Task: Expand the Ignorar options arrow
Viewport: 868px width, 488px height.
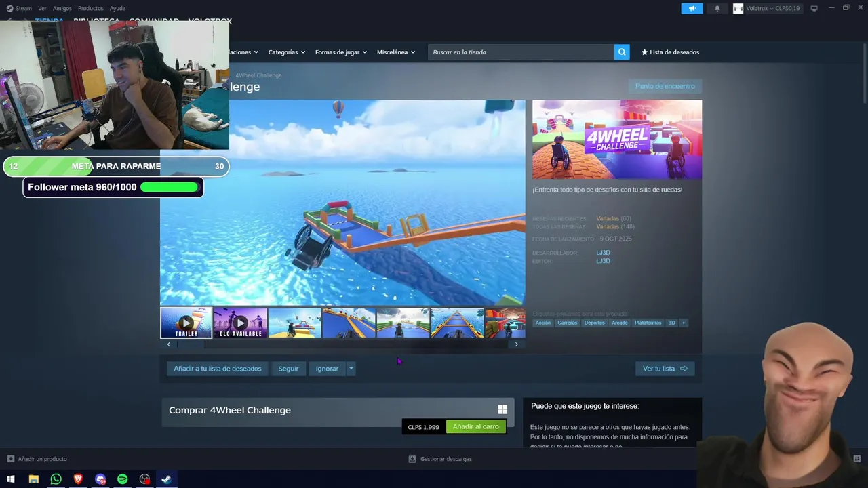Action: click(x=351, y=369)
